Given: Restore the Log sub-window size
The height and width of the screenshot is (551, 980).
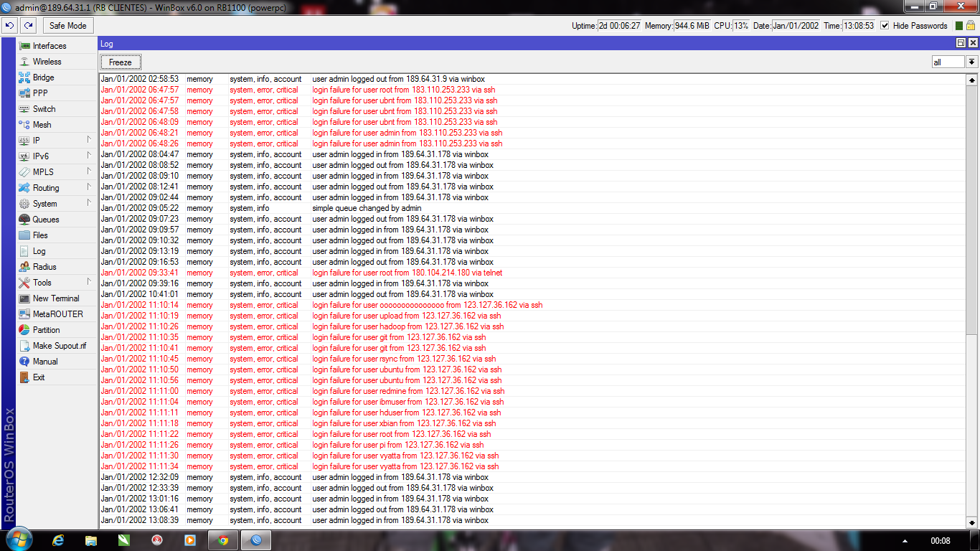Looking at the screenshot, I should (x=961, y=43).
